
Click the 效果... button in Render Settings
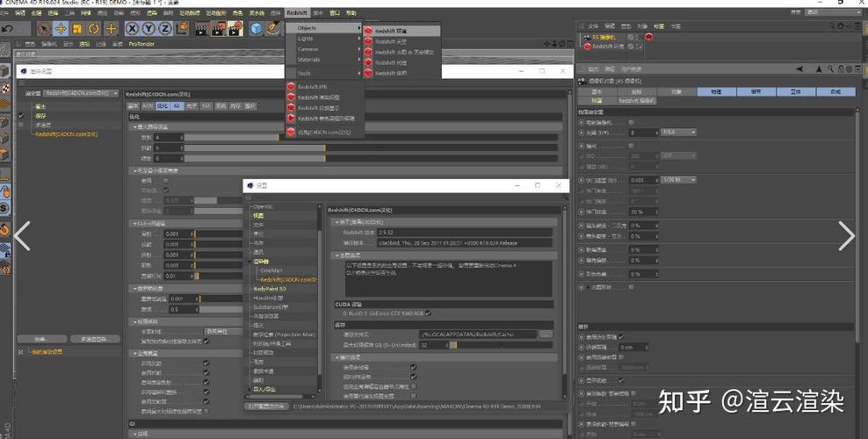[42, 339]
